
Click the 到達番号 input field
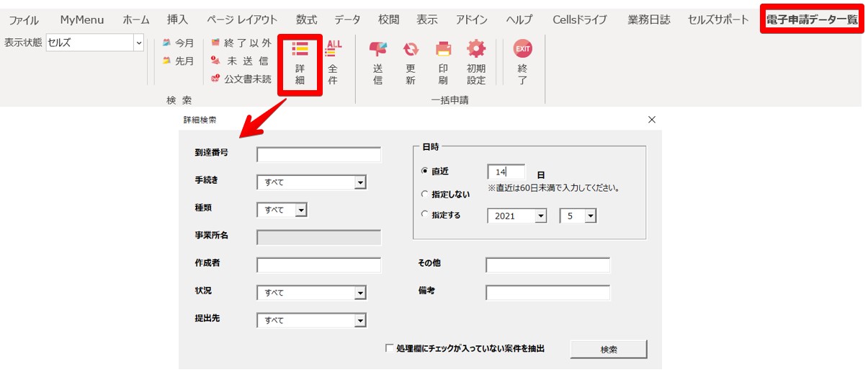(319, 155)
